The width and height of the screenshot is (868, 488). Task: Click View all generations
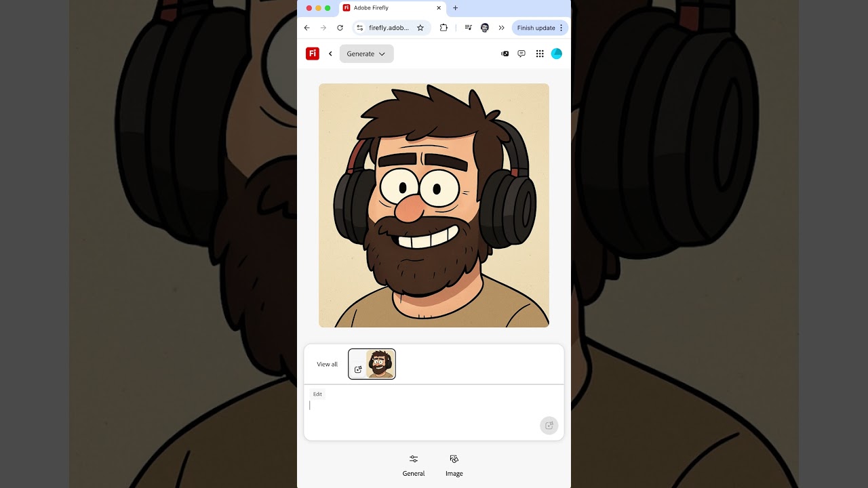coord(327,364)
